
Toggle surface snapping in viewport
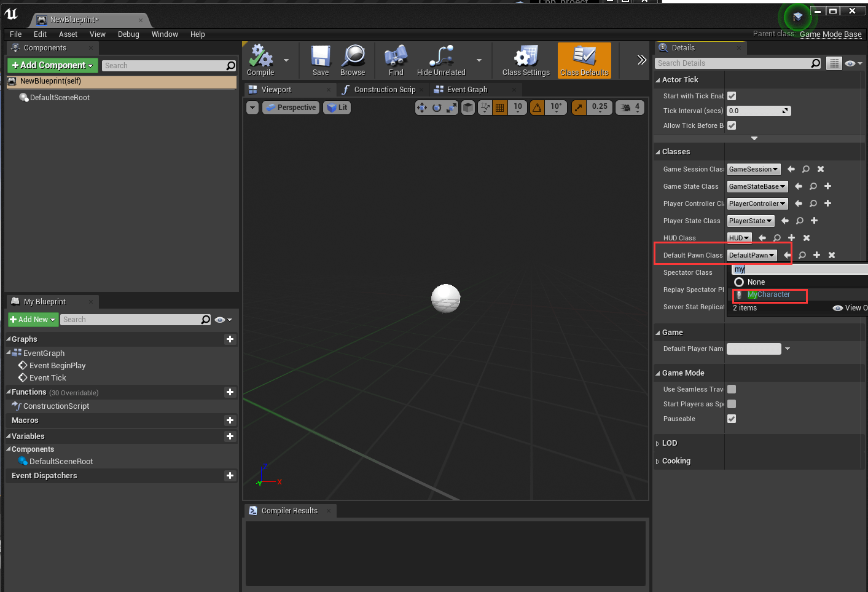click(485, 108)
